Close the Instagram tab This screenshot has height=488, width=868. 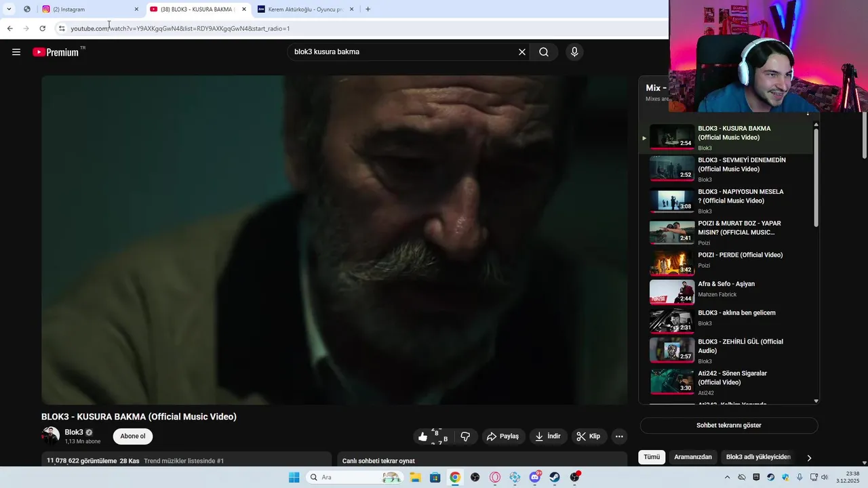click(x=136, y=9)
